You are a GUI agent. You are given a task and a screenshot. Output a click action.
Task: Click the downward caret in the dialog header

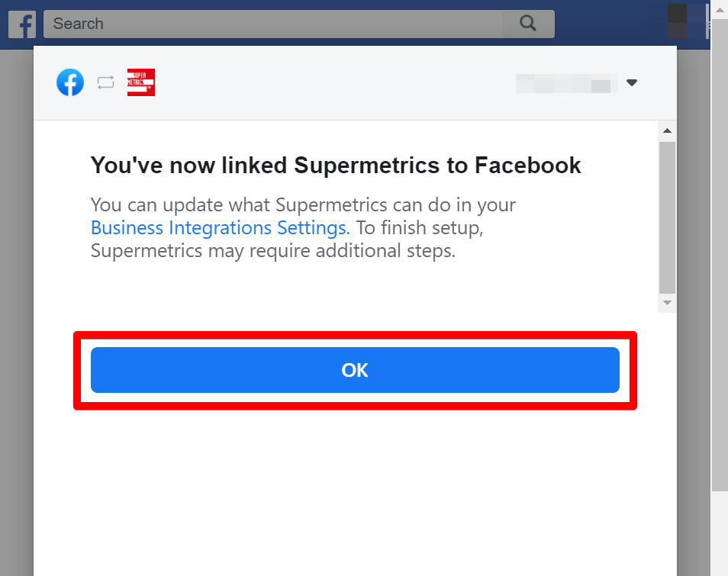(x=632, y=83)
